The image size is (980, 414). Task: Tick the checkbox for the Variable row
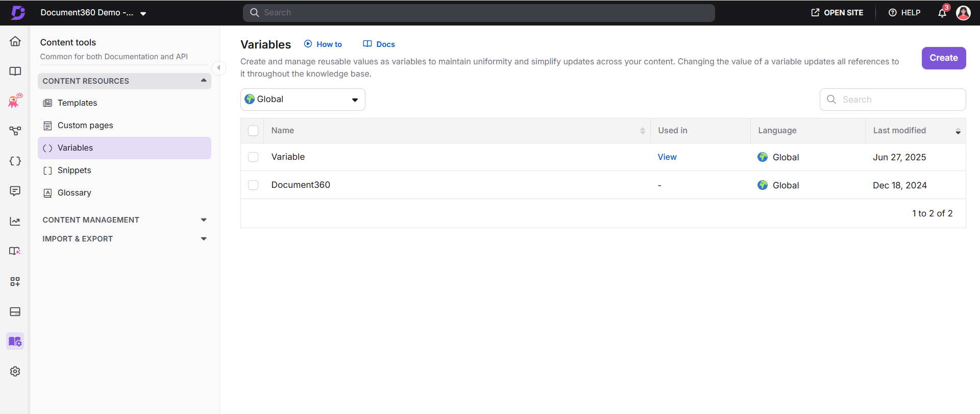click(x=253, y=157)
